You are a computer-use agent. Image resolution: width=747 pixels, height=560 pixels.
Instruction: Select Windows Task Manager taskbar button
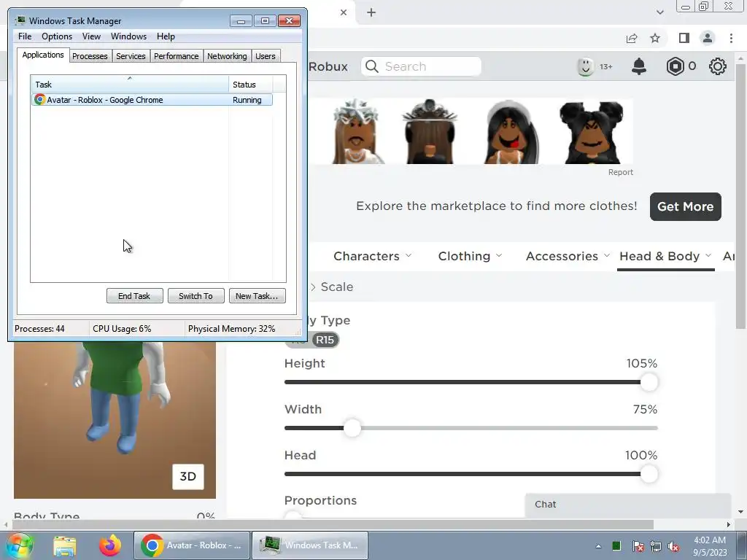click(x=309, y=545)
